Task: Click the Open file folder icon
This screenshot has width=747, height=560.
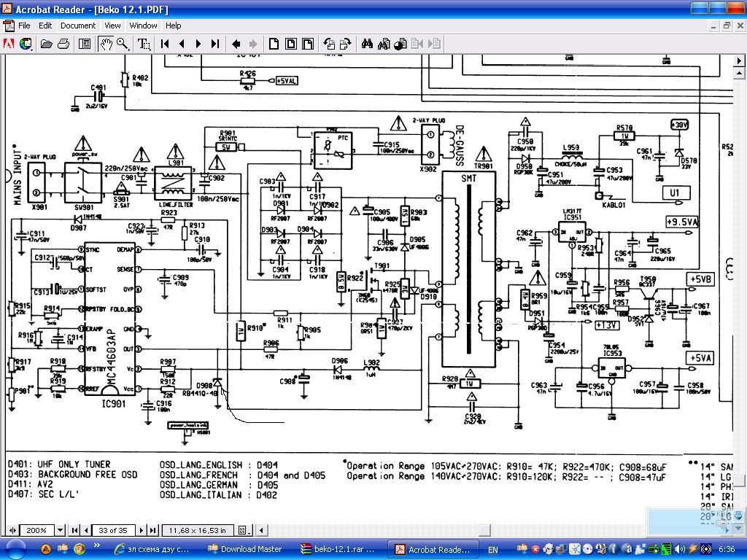Action: click(x=47, y=44)
